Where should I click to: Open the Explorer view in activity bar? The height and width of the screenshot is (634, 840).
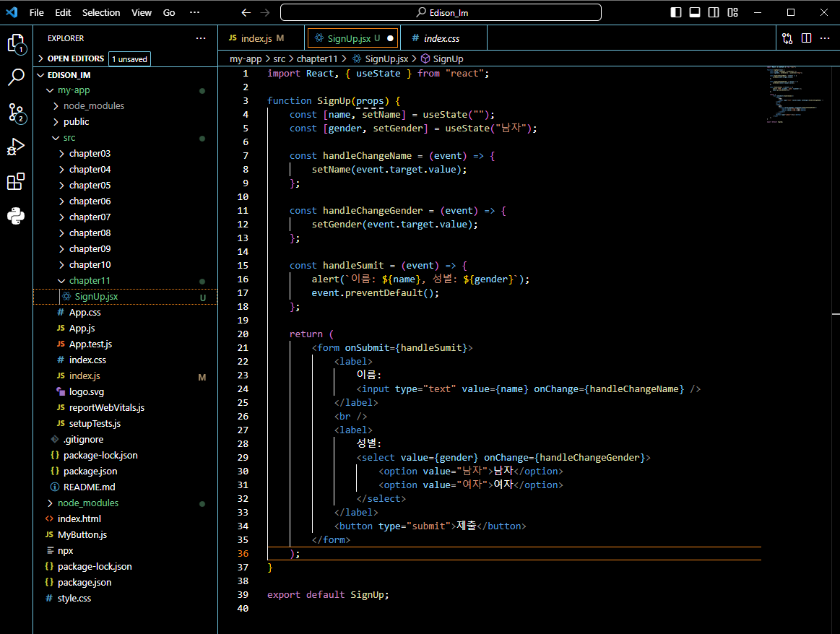pos(16,43)
